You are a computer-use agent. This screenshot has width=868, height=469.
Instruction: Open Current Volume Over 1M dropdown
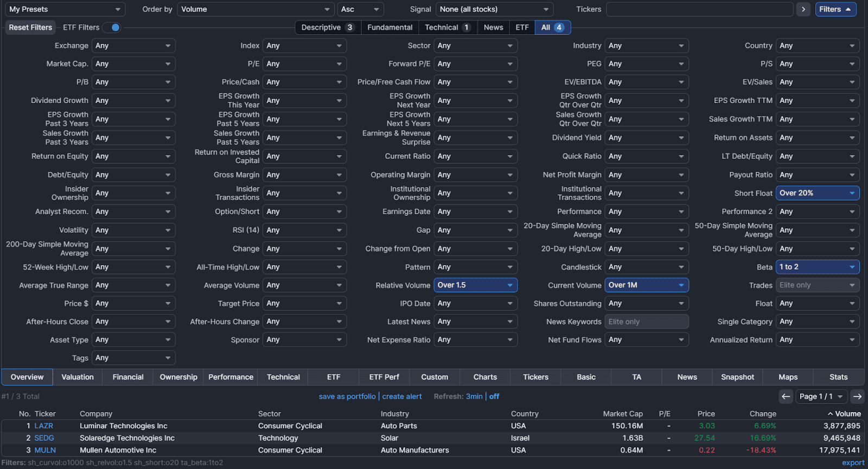tap(647, 285)
